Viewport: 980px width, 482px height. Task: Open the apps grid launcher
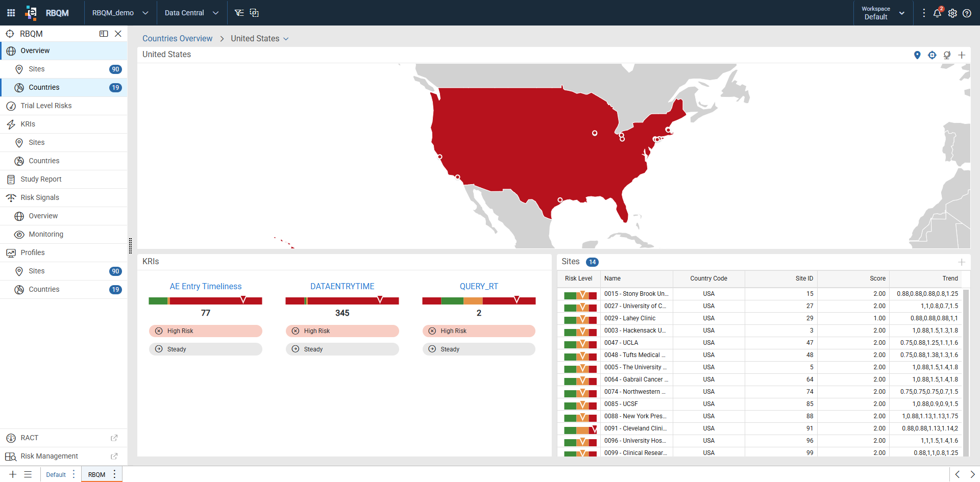click(11, 13)
